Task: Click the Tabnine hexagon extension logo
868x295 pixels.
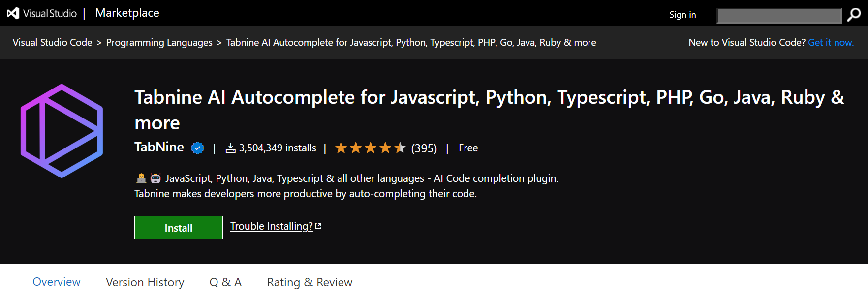Action: pos(62,131)
